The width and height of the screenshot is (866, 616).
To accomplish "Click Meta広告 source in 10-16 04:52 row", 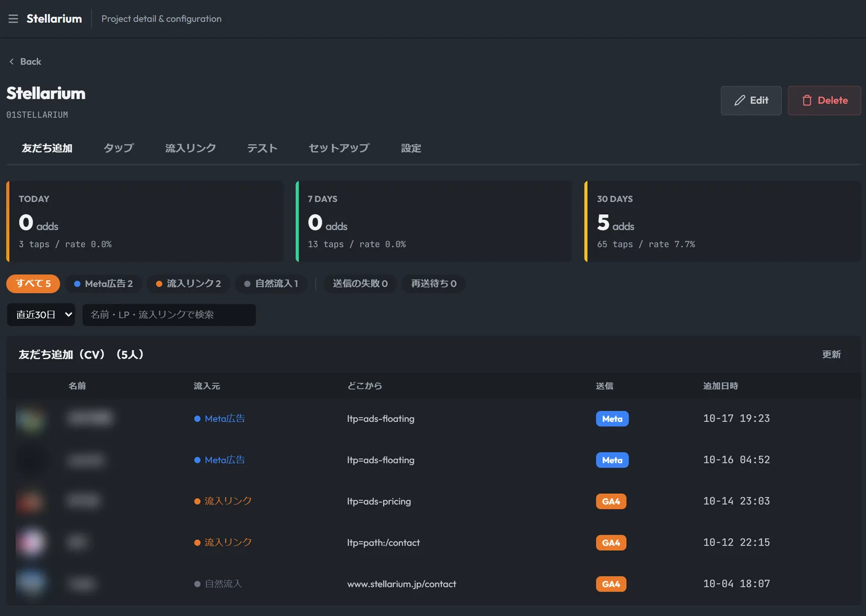I will tap(220, 460).
